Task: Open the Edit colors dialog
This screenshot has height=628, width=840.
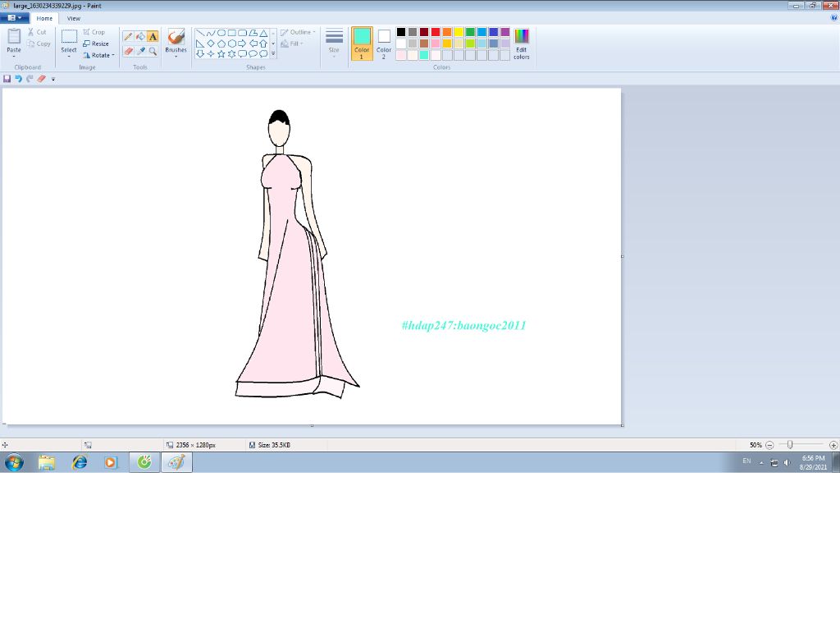Action: [521, 44]
